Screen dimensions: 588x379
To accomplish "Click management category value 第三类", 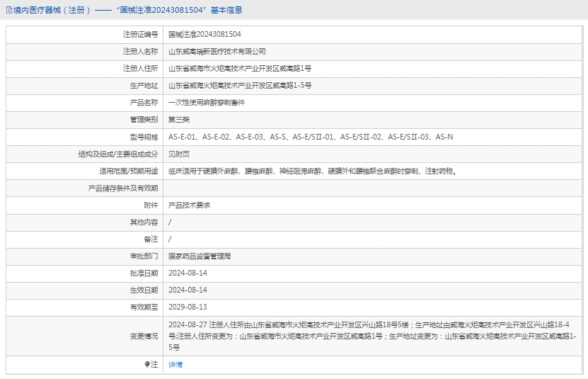I will 179,120.
